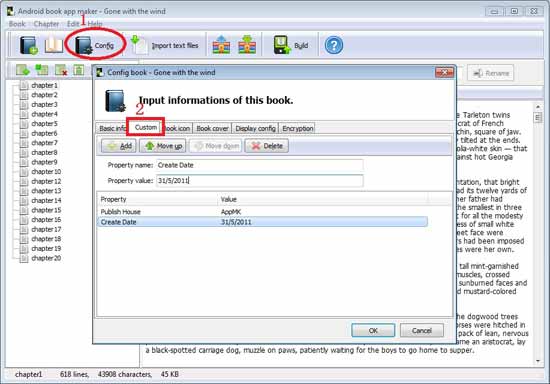Switch to the Book icon tab
Viewport: 550px width, 384px height.
178,128
